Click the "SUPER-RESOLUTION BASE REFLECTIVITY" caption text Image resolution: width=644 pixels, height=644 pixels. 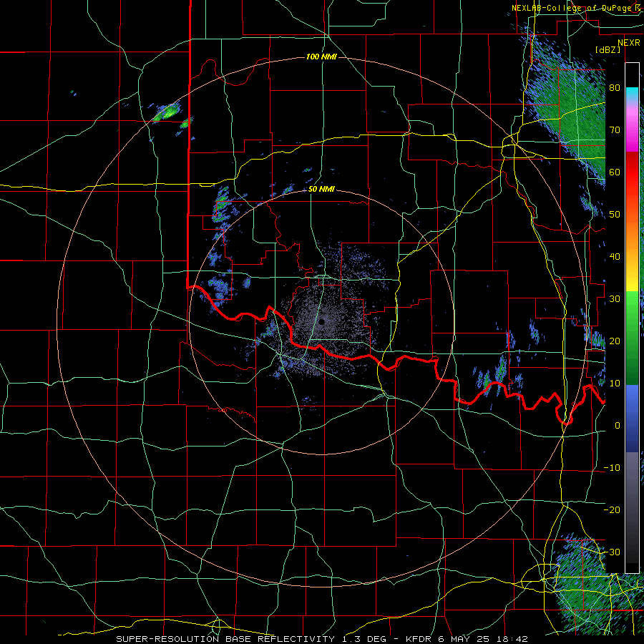click(225, 639)
